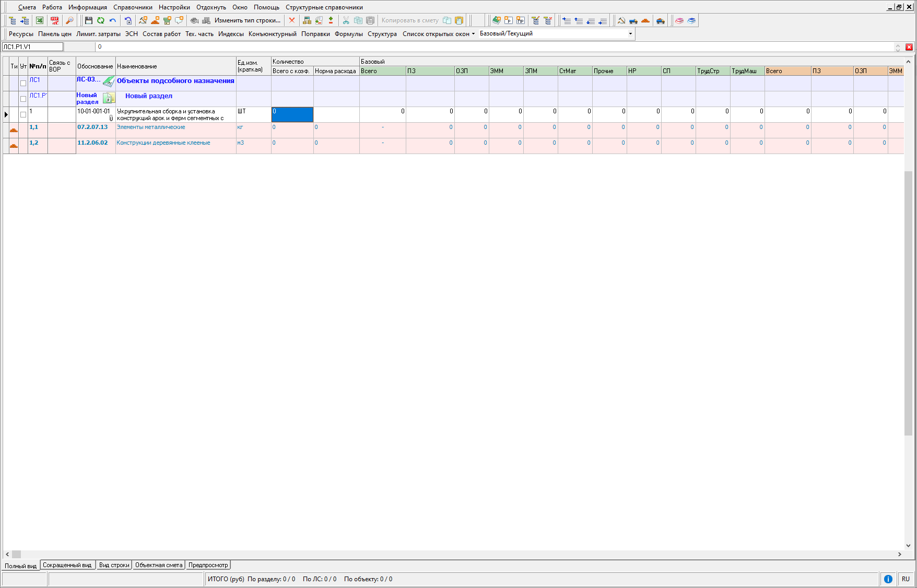This screenshot has width=917, height=588.
Task: Click the scissors cut icon
Action: 346,20
